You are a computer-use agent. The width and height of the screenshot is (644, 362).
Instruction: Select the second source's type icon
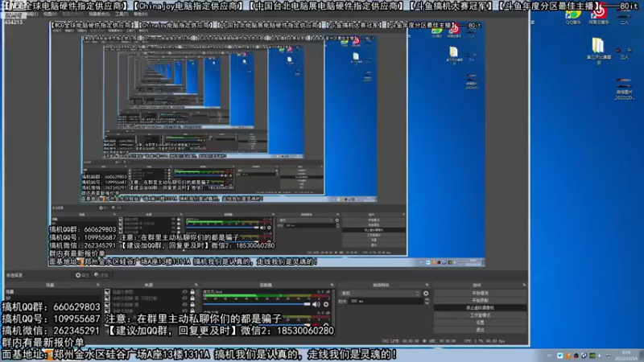tap(107, 298)
